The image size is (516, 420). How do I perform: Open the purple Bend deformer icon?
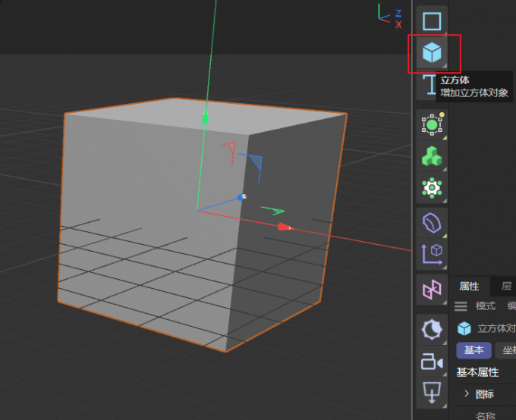tap(432, 223)
